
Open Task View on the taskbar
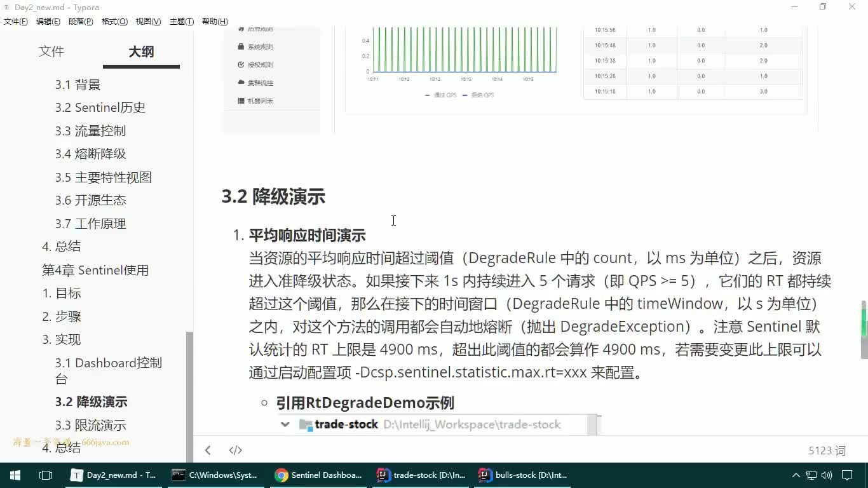coord(46,475)
